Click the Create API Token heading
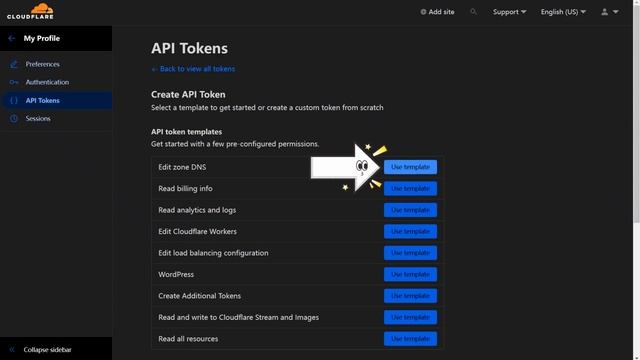The height and width of the screenshot is (360, 640). coord(188,94)
